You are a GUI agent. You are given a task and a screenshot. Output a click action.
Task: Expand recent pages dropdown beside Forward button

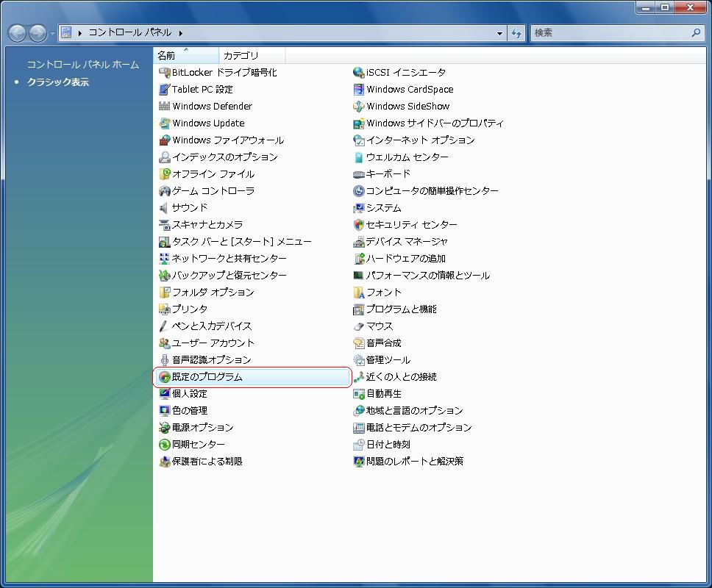coord(53,34)
